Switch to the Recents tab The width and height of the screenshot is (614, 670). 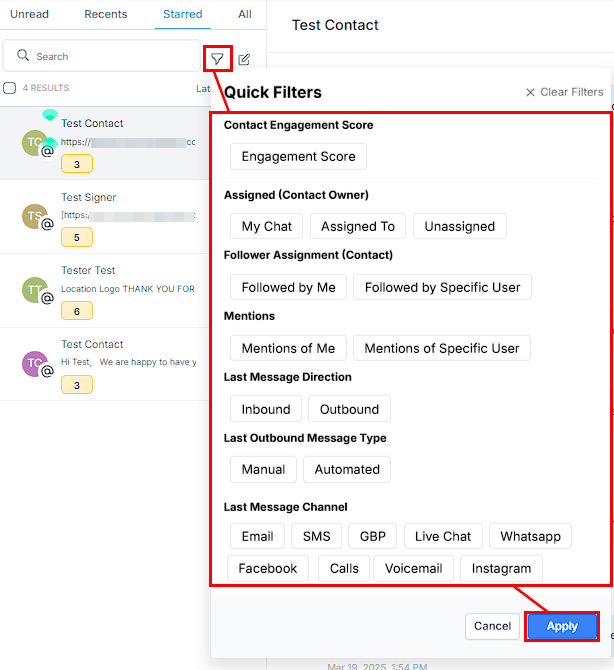106,14
